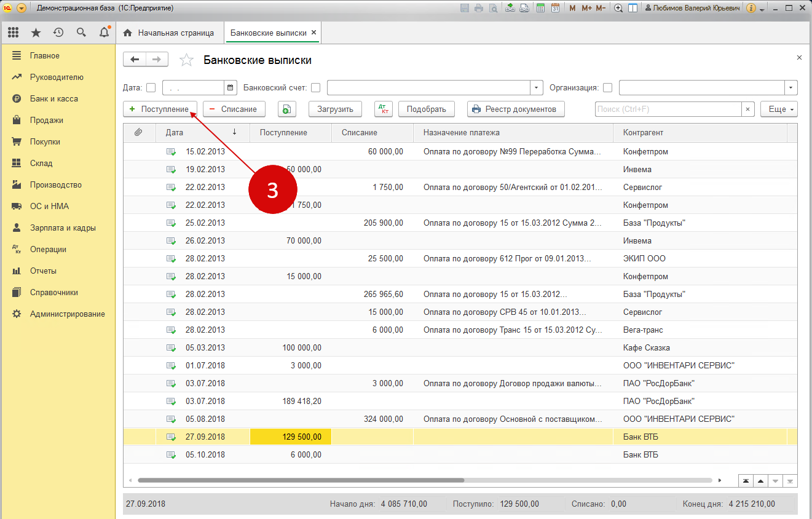Image resolution: width=812 pixels, height=519 pixels.
Task: Click the Подобрать button
Action: 427,109
